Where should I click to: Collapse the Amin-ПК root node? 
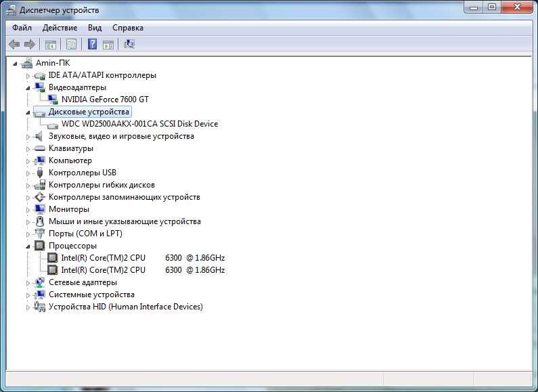[15, 64]
